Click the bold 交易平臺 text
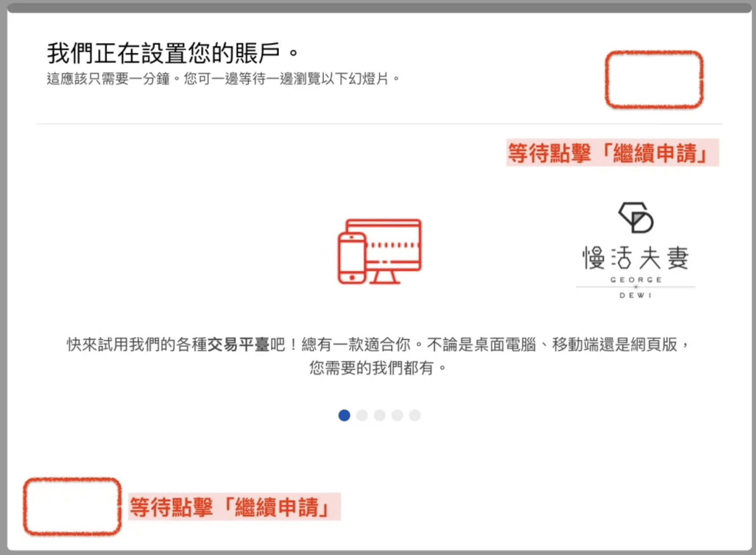The image size is (756, 555). 238,344
